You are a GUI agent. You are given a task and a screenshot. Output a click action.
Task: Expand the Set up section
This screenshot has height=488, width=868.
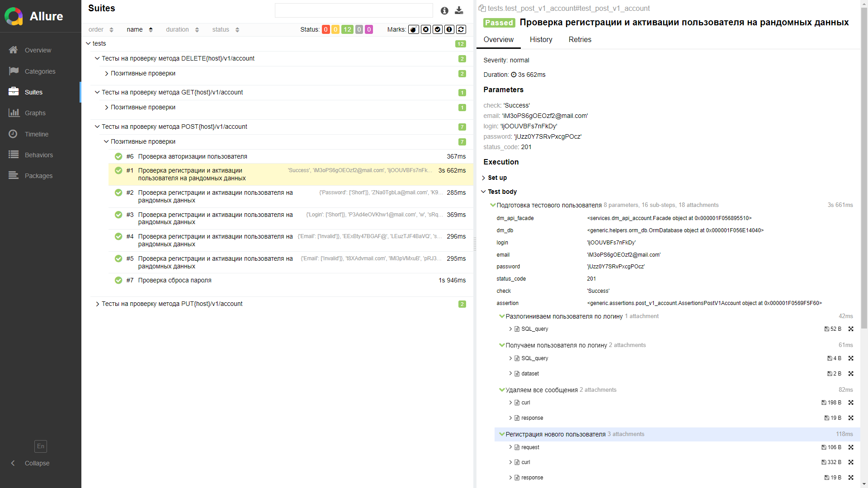tap(494, 178)
